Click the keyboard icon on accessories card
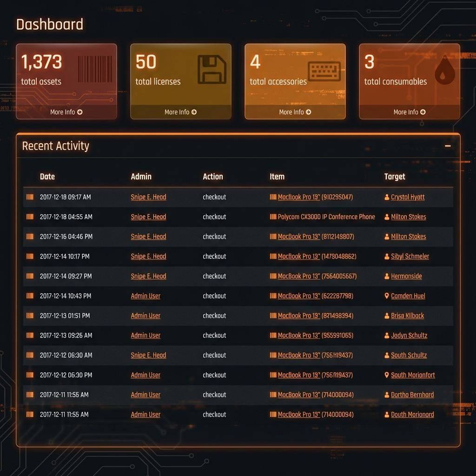This screenshot has width=476, height=476. click(324, 72)
